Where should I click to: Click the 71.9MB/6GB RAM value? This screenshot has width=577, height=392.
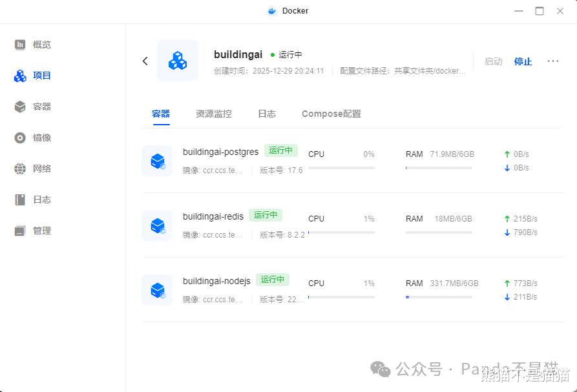[452, 154]
